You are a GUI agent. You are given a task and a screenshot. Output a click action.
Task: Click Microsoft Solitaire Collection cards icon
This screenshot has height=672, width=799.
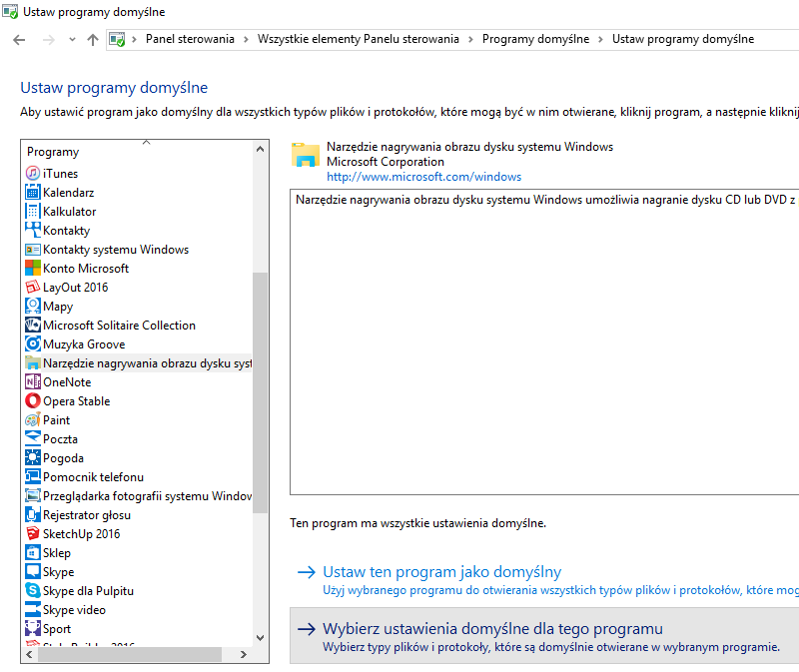pyautogui.click(x=33, y=326)
